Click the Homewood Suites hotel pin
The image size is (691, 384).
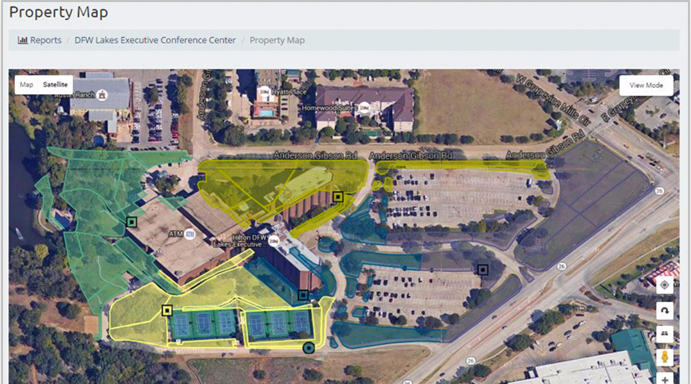pyautogui.click(x=364, y=108)
